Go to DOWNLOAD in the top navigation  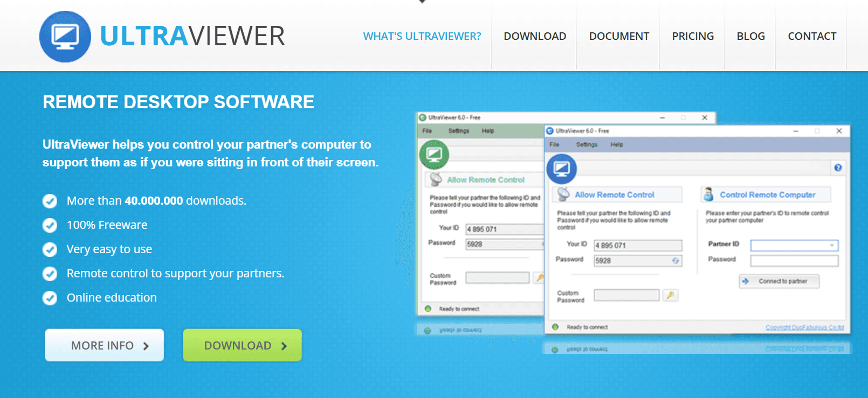pos(535,36)
